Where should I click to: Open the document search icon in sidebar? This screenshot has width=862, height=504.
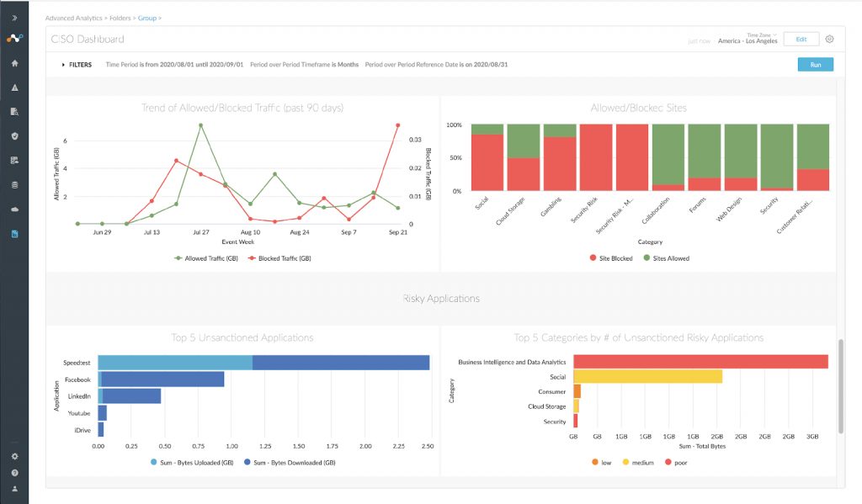[x=15, y=112]
